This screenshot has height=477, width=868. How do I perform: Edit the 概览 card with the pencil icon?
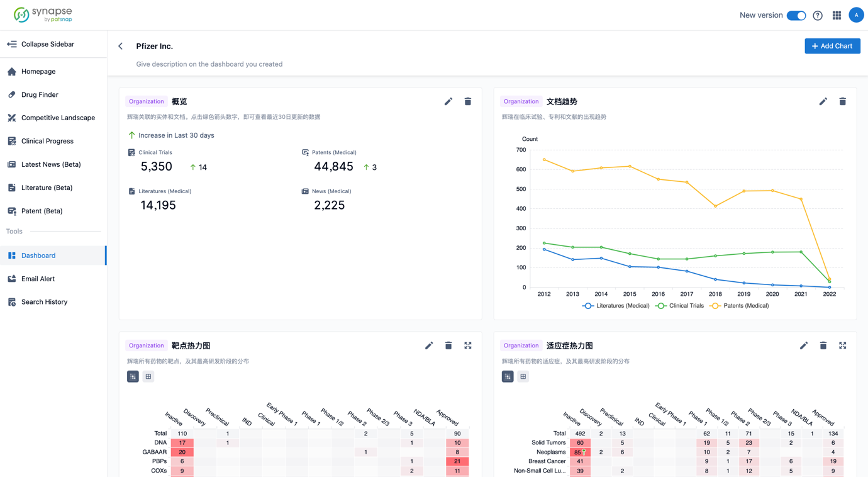point(448,101)
